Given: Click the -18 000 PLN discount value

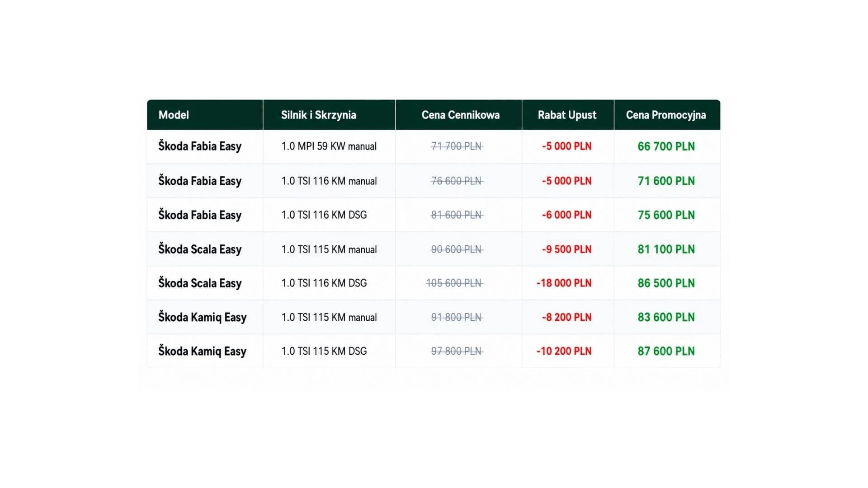Looking at the screenshot, I should point(564,283).
